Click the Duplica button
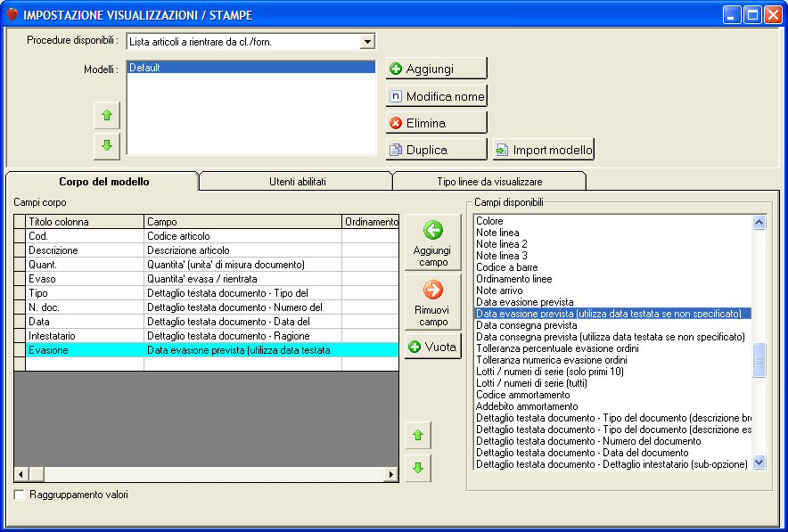Image resolution: width=788 pixels, height=532 pixels. tap(436, 150)
